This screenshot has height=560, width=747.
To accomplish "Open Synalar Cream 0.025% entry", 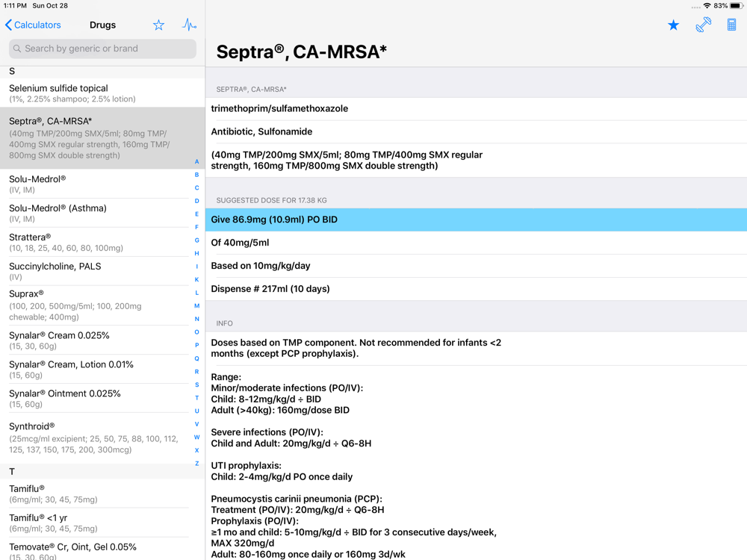I will tap(102, 340).
